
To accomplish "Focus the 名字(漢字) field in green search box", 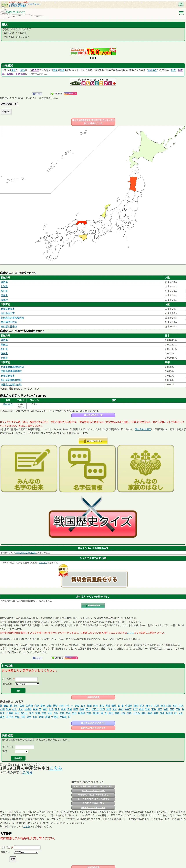I will pyautogui.click(x=26, y=679).
